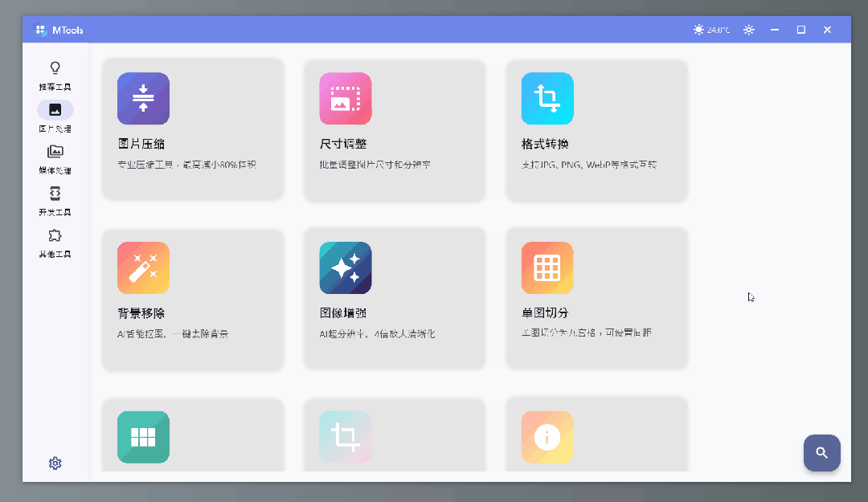868x502 pixels.
Task: Open the 单图切分 grid icon
Action: point(547,268)
